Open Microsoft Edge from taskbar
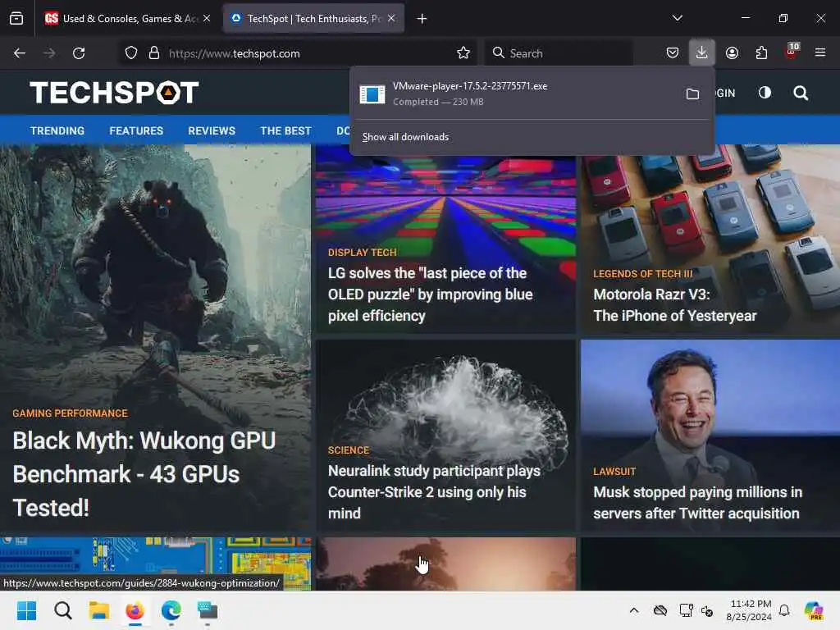Screen dimensions: 840x630 [x=171, y=610]
